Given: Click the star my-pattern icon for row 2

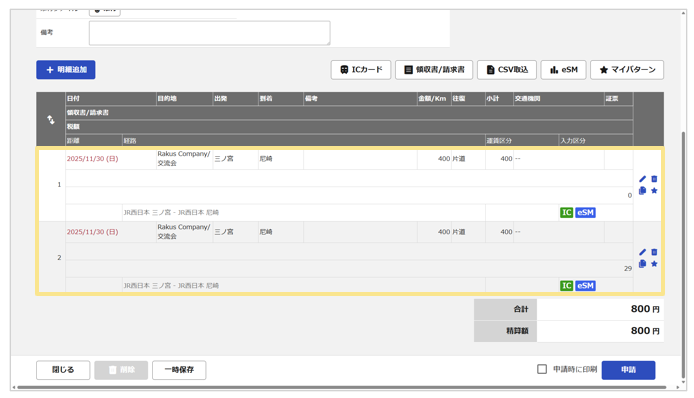Looking at the screenshot, I should tap(654, 263).
